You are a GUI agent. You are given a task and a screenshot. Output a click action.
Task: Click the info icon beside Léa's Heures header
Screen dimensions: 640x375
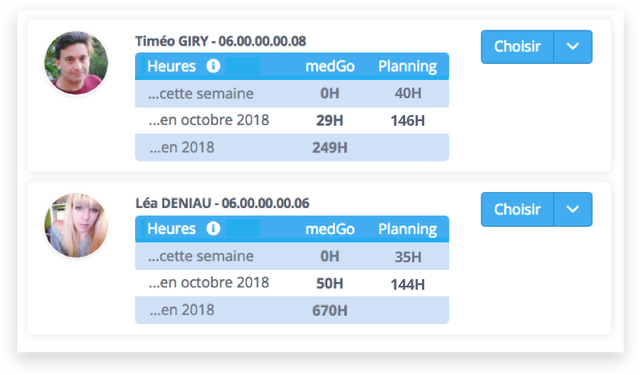[213, 228]
